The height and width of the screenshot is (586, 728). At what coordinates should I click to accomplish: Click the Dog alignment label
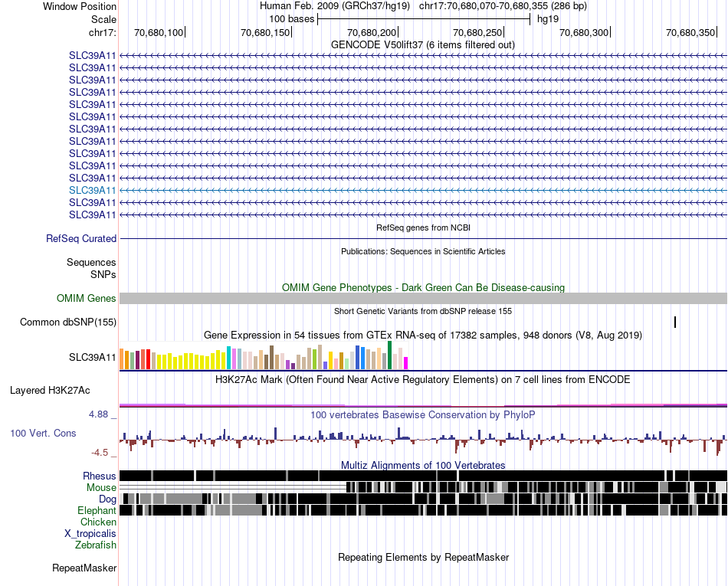point(108,499)
